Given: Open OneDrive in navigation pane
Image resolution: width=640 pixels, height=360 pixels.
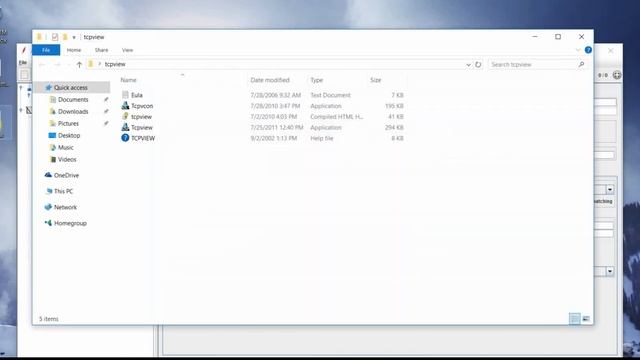Looking at the screenshot, I should [66, 175].
